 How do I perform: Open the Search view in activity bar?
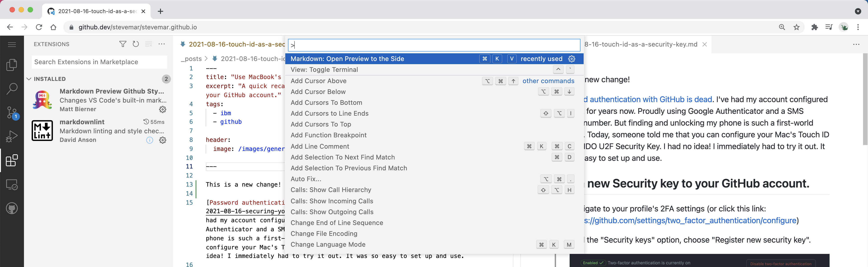12,89
